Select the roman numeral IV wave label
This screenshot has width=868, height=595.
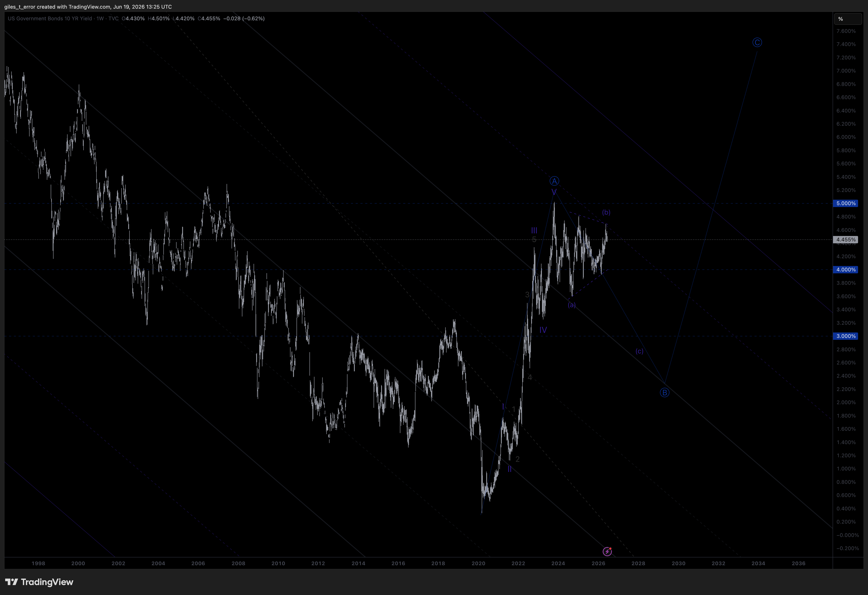[x=543, y=330]
